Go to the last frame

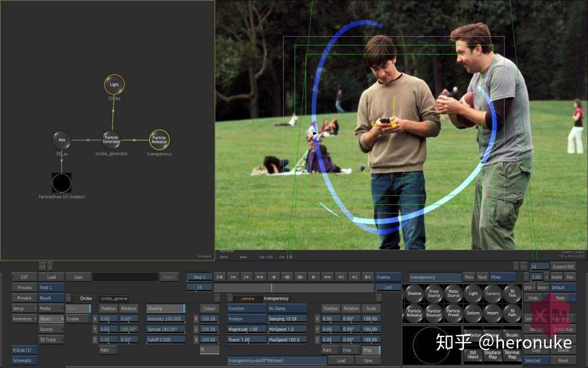367,277
